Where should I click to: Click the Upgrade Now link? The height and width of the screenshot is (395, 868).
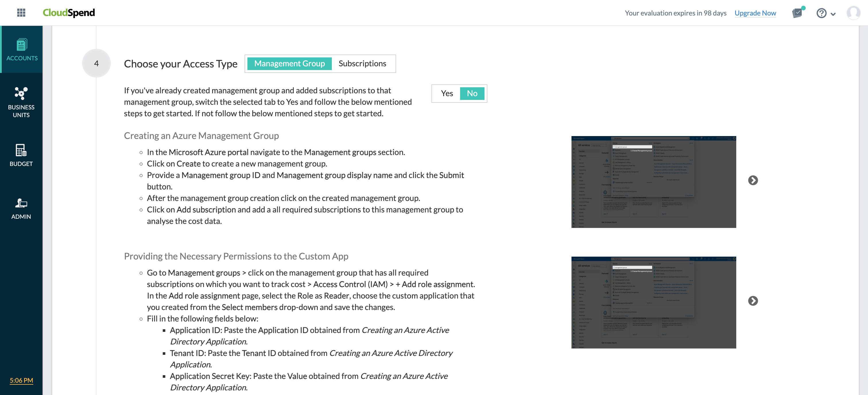click(x=755, y=13)
